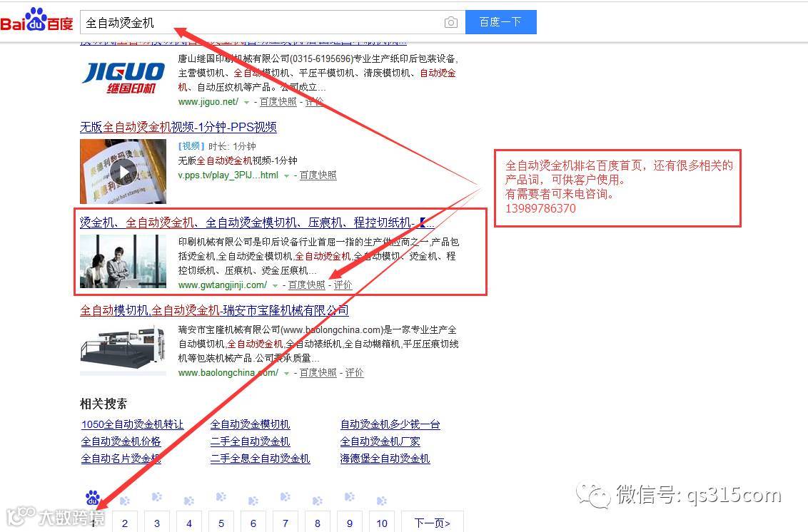Expand dropdown arrow next to www.gwtangjinji.com
Image resolution: width=808 pixels, height=532 pixels.
[276, 286]
